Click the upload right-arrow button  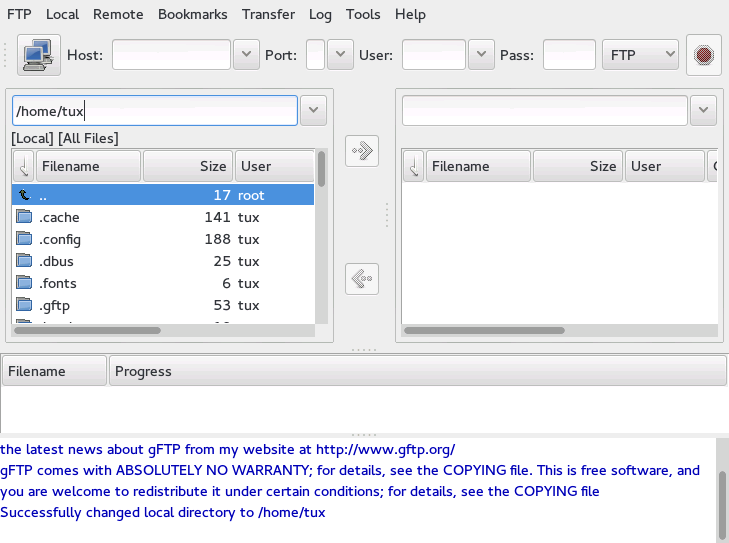point(362,151)
